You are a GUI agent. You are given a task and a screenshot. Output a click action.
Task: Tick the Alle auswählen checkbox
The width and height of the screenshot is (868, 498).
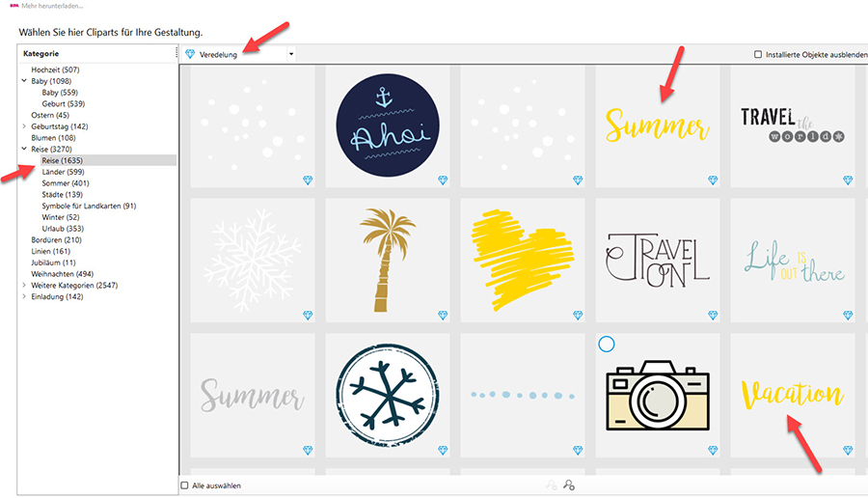pyautogui.click(x=185, y=485)
